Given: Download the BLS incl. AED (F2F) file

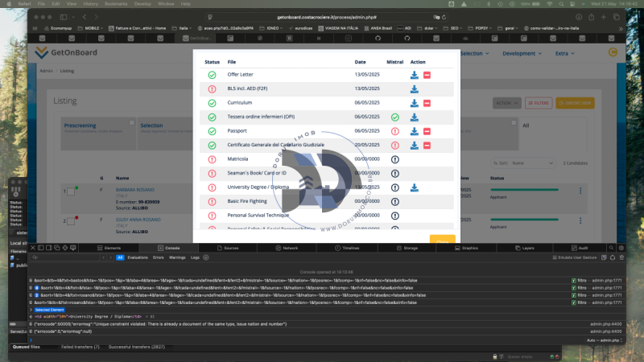Looking at the screenshot, I should coord(414,89).
